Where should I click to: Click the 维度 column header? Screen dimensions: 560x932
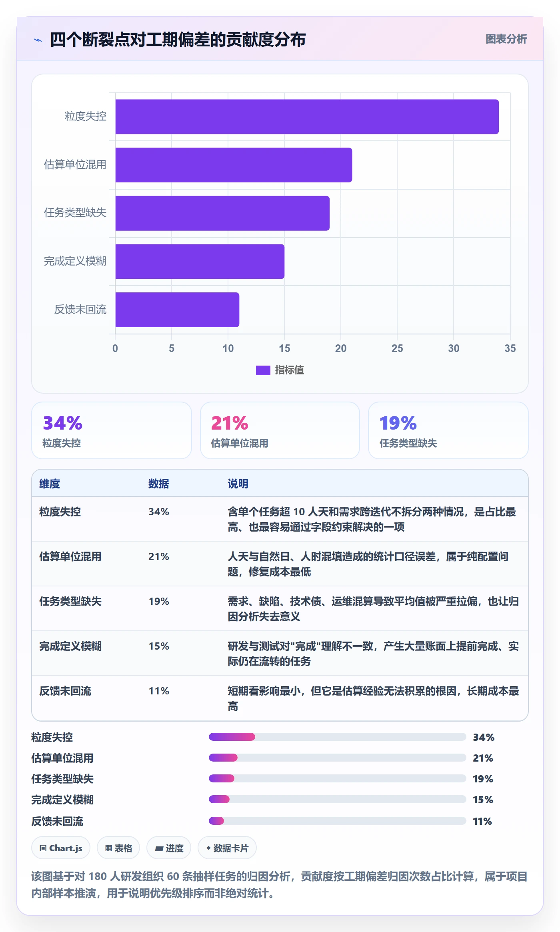click(50, 484)
